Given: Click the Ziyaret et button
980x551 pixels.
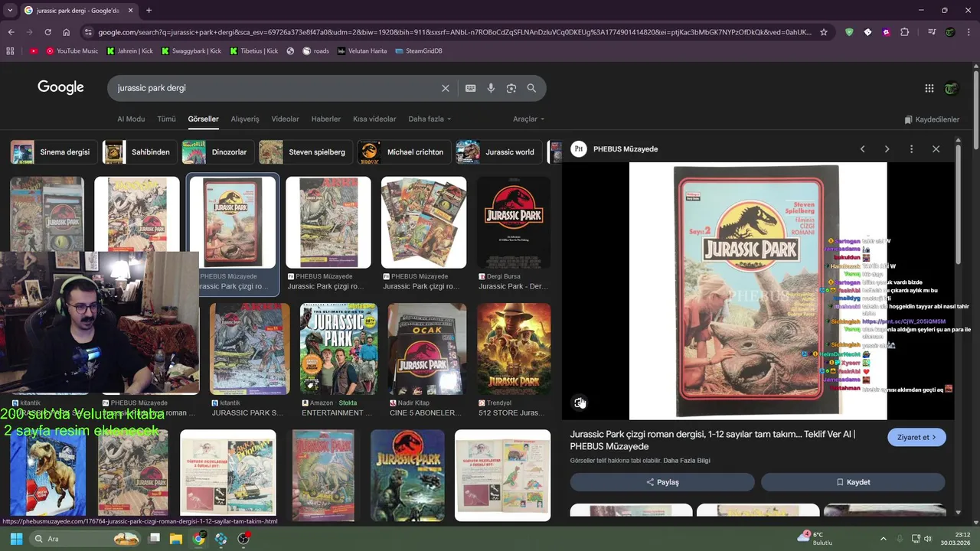Looking at the screenshot, I should (916, 437).
